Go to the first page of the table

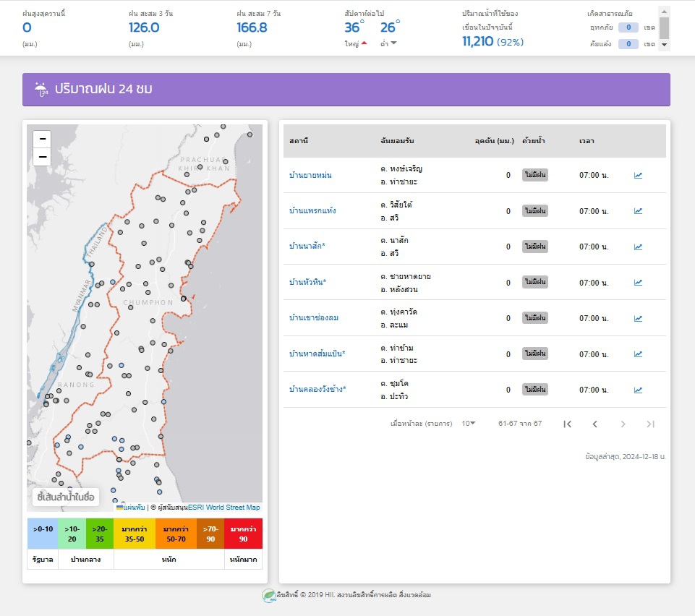[567, 424]
